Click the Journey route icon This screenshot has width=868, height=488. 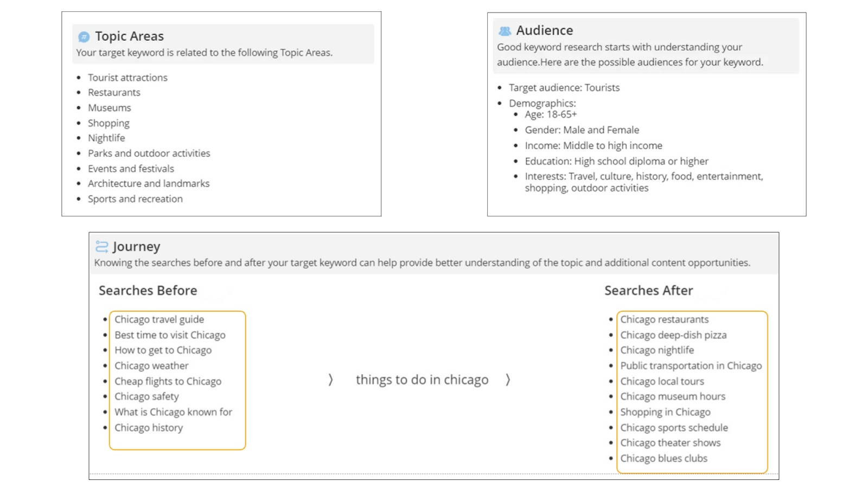[101, 247]
